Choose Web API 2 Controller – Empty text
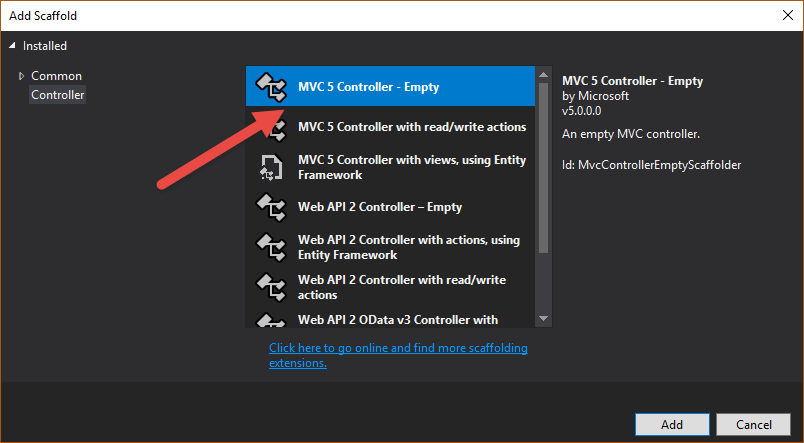This screenshot has height=443, width=804. click(x=380, y=207)
